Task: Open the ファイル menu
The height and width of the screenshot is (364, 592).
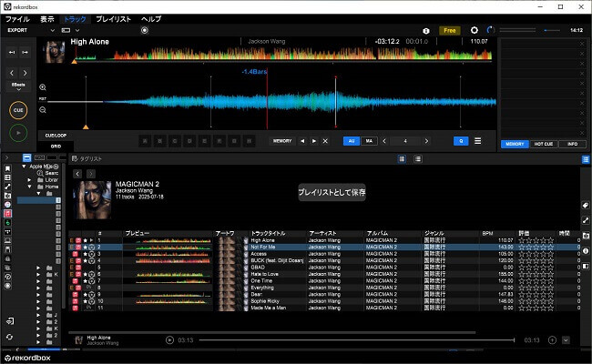Action: pyautogui.click(x=17, y=19)
